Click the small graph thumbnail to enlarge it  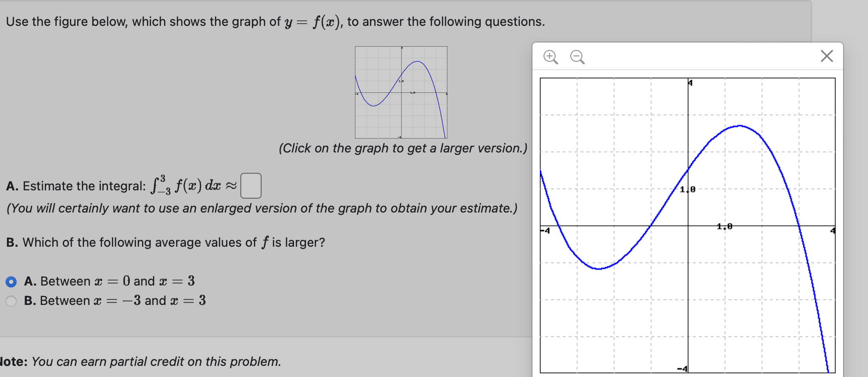pyautogui.click(x=401, y=92)
